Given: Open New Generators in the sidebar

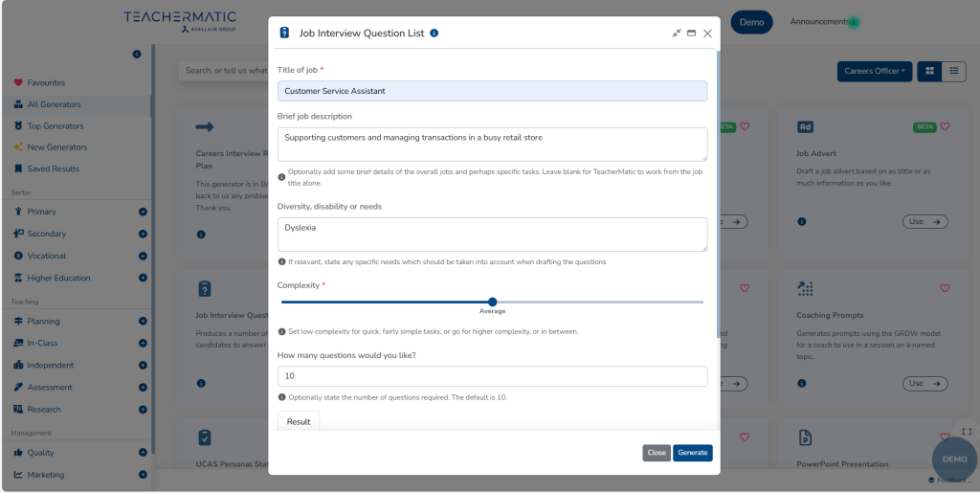Looking at the screenshot, I should tap(56, 146).
